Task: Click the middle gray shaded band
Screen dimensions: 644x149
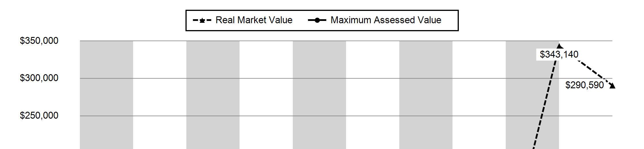Action: click(x=319, y=95)
